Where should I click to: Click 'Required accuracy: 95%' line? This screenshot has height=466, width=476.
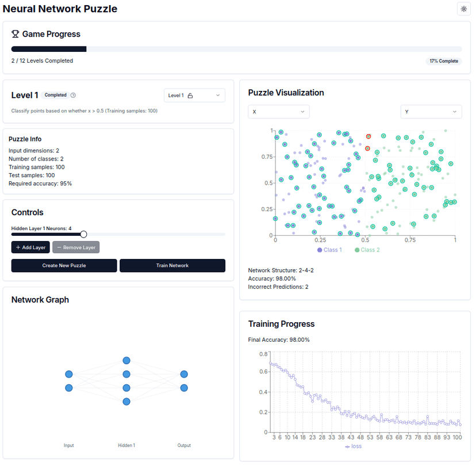[x=40, y=184]
